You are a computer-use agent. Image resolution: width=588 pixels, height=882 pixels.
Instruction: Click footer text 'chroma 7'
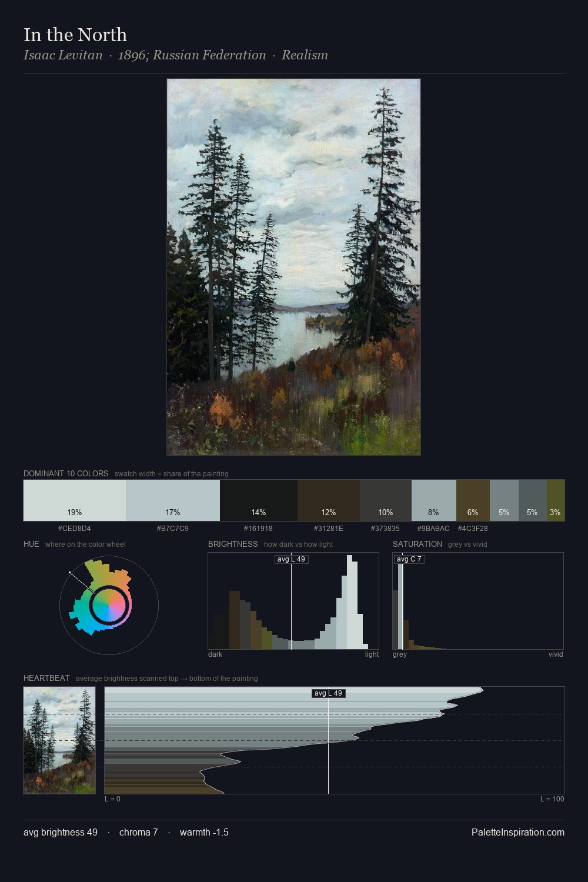139,832
